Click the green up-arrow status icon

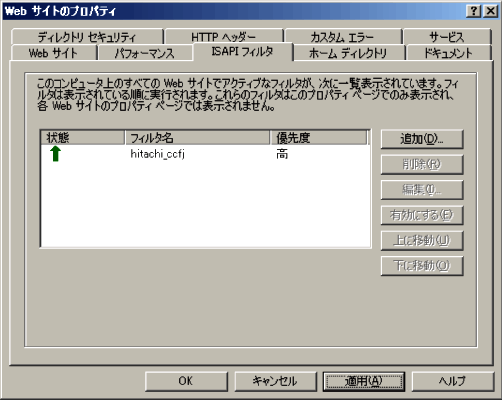[x=55, y=154]
